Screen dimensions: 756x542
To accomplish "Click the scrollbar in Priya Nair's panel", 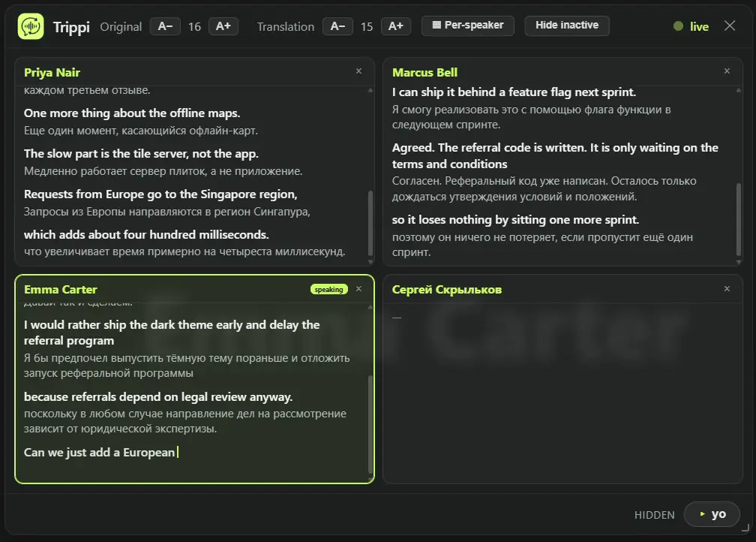I will pyautogui.click(x=370, y=223).
